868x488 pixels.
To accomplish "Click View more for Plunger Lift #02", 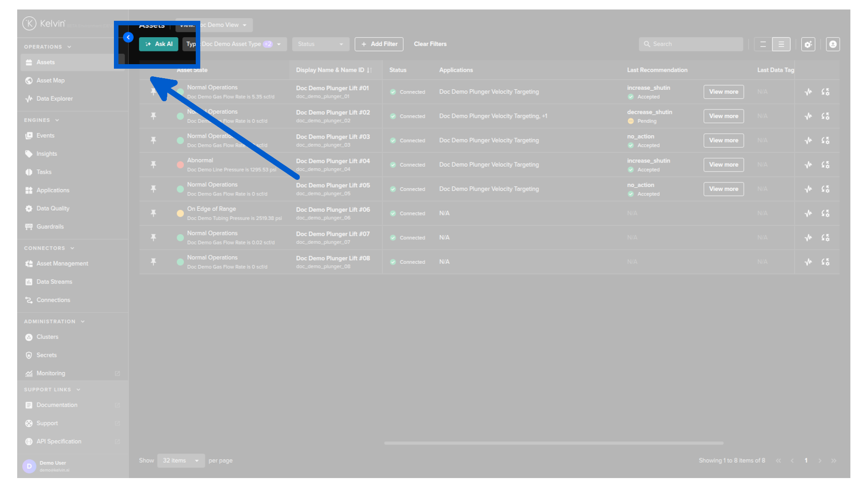I will [x=723, y=116].
